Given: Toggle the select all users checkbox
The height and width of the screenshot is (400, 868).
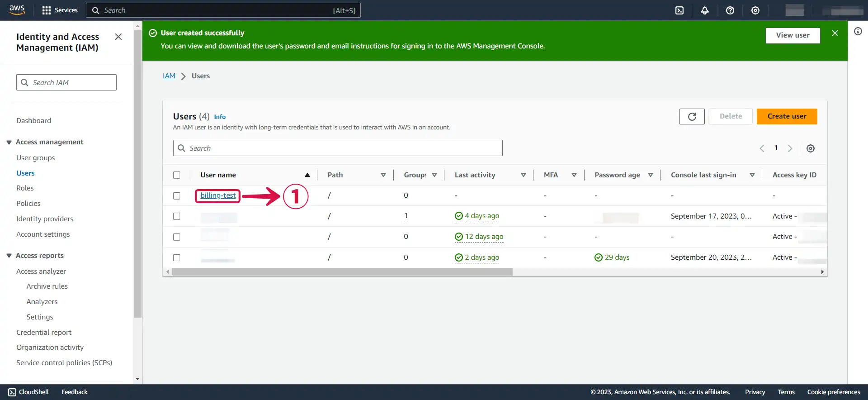Looking at the screenshot, I should (x=177, y=175).
